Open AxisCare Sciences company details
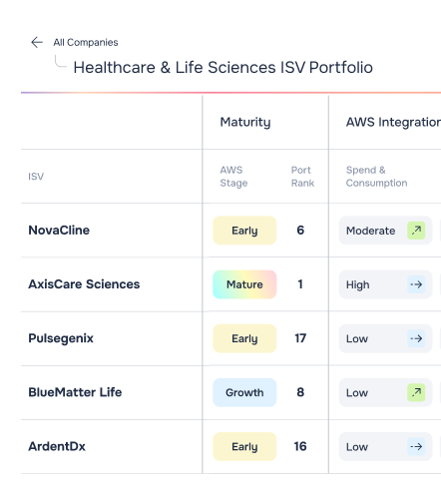 [x=84, y=284]
